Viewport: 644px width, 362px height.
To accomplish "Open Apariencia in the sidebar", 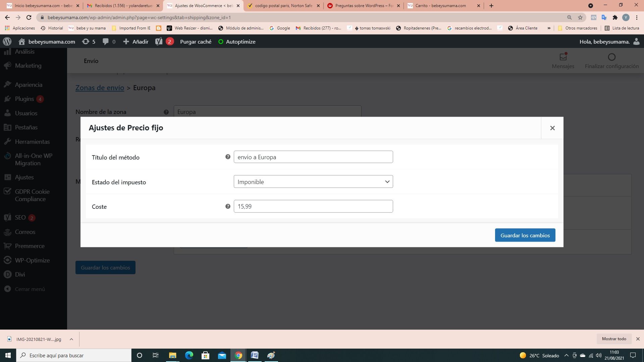I will pos(29,85).
